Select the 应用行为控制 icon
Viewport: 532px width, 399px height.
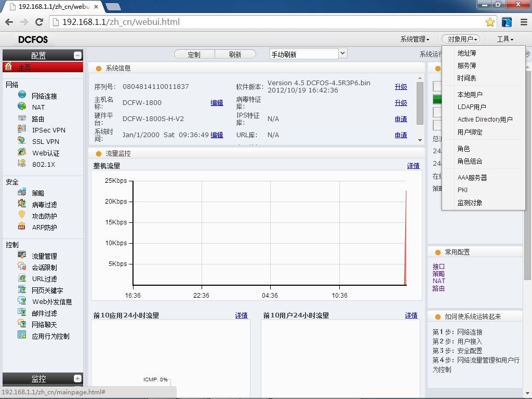(x=22, y=335)
